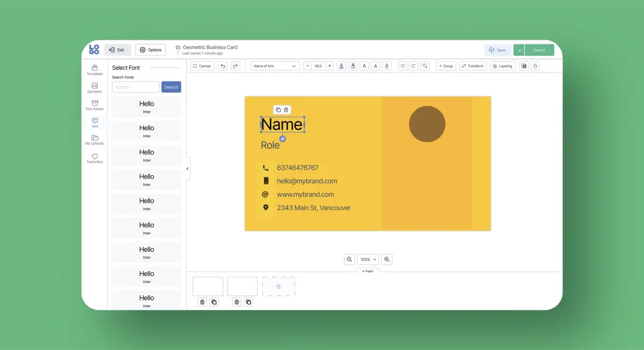Undo the last action
Screen dimensions: 644x350
coord(223,65)
